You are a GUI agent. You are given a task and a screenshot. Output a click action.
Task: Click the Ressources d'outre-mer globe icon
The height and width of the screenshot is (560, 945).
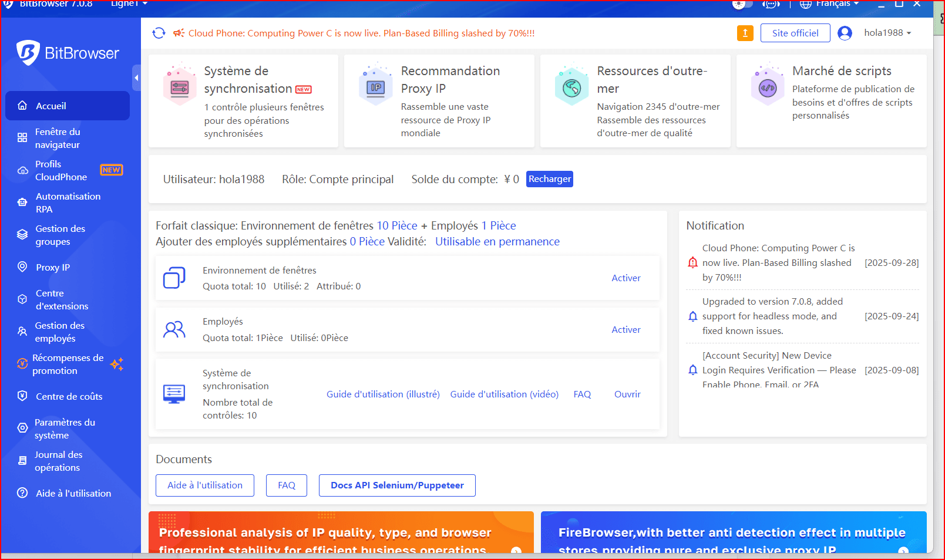point(571,88)
